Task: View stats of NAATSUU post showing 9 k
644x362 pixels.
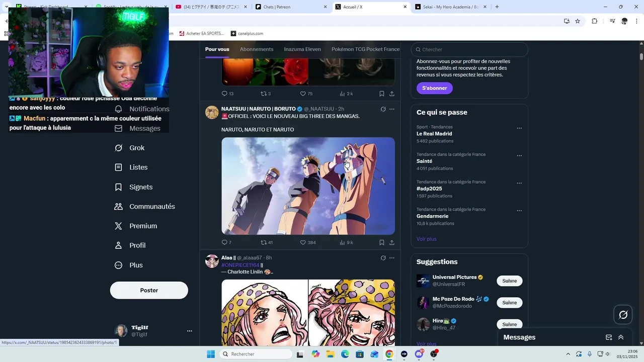Action: [x=342, y=242]
